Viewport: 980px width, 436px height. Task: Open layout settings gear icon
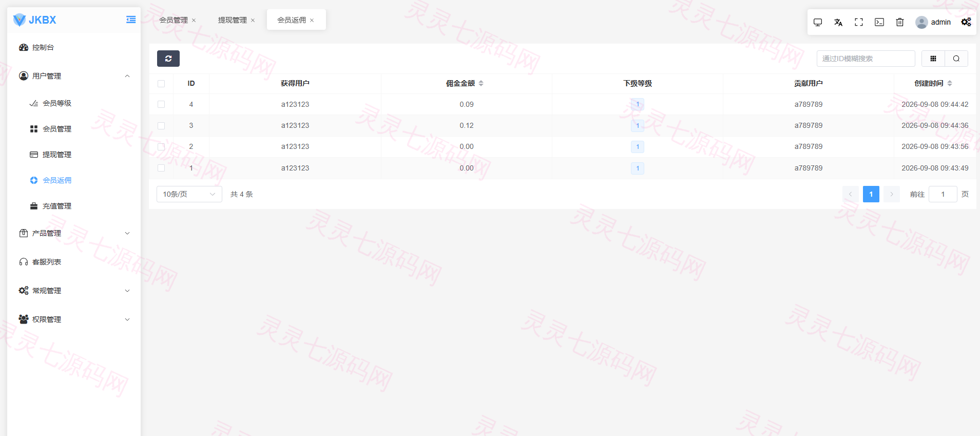[x=966, y=22]
